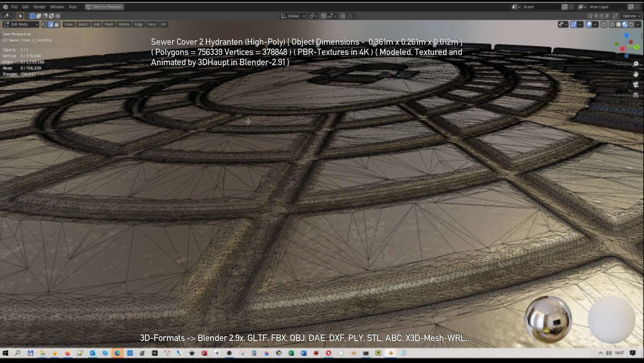Screen dimensions: 644x363
Task: Open the pivot point dropdown
Action: (x=313, y=16)
